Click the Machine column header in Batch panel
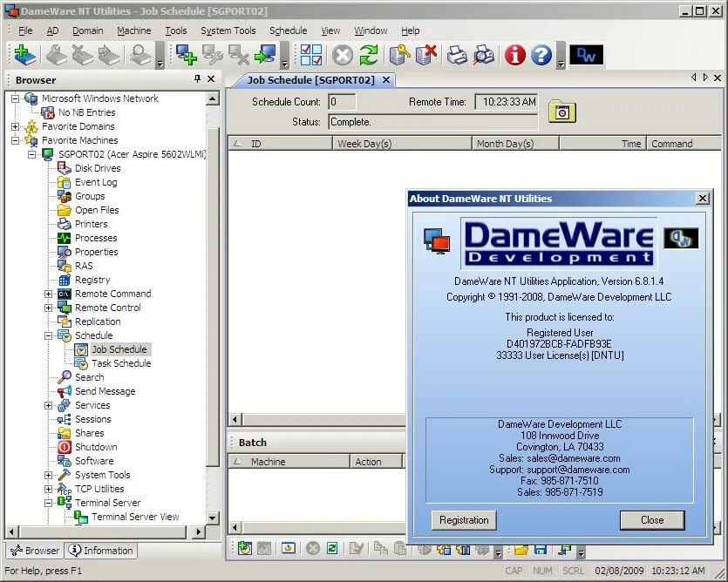The image size is (728, 582). tap(289, 461)
